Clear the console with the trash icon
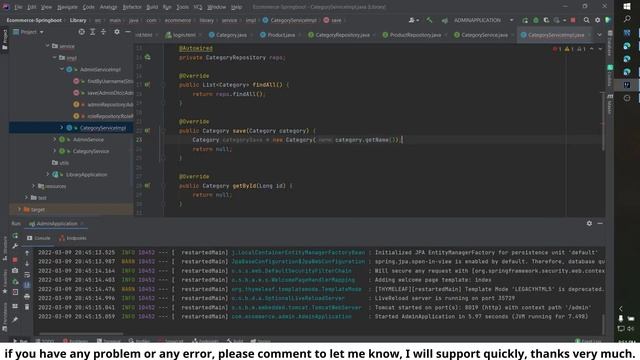Screen dimensions: 640x360 27,307
